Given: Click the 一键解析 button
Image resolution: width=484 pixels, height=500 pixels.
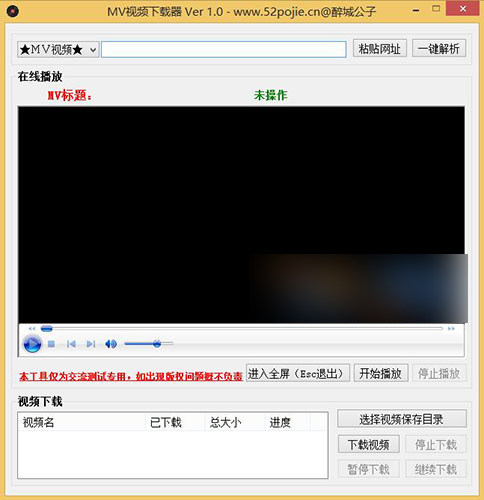Looking at the screenshot, I should pyautogui.click(x=439, y=49).
